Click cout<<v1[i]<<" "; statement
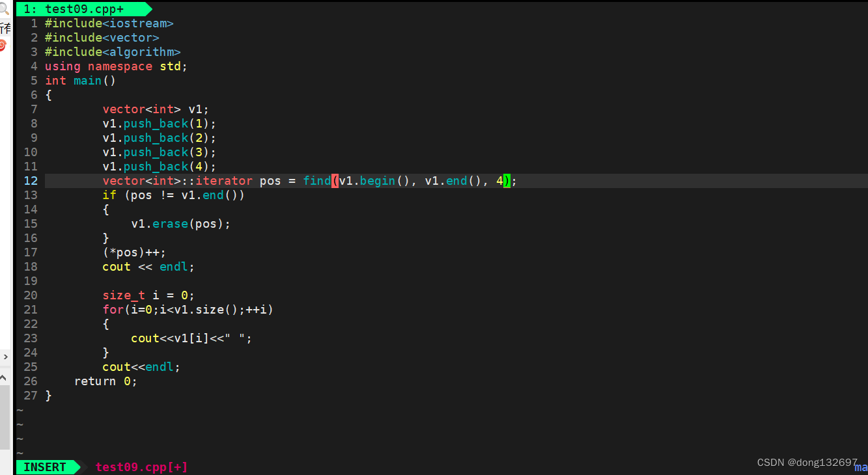The image size is (868, 475). click(191, 338)
